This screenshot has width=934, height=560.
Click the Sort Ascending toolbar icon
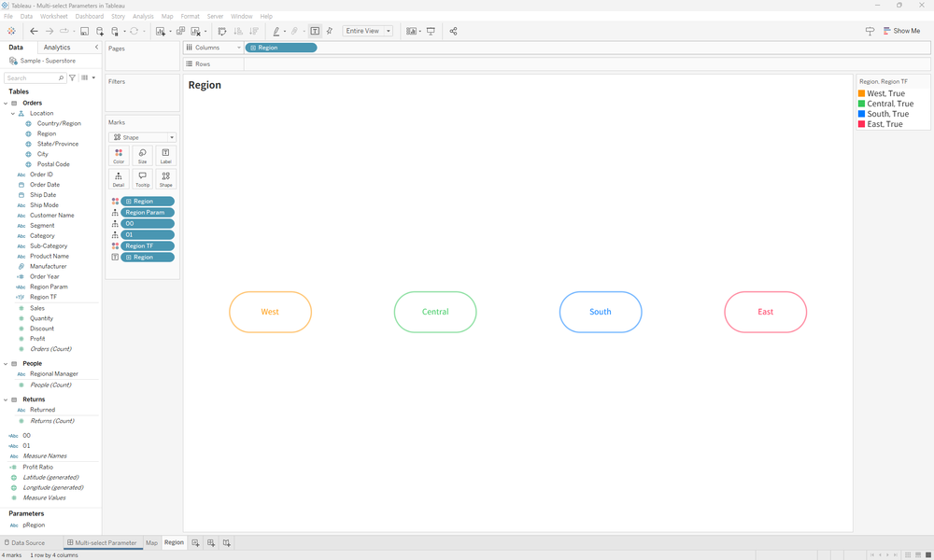point(238,31)
